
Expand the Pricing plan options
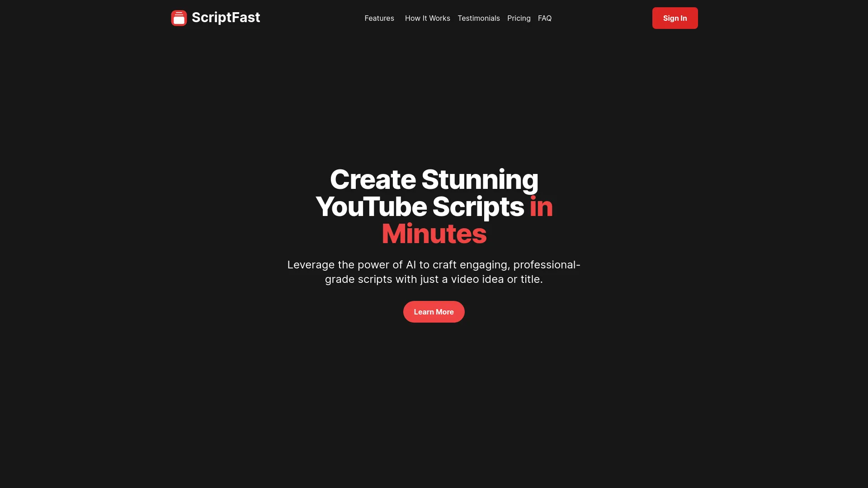pyautogui.click(x=519, y=18)
